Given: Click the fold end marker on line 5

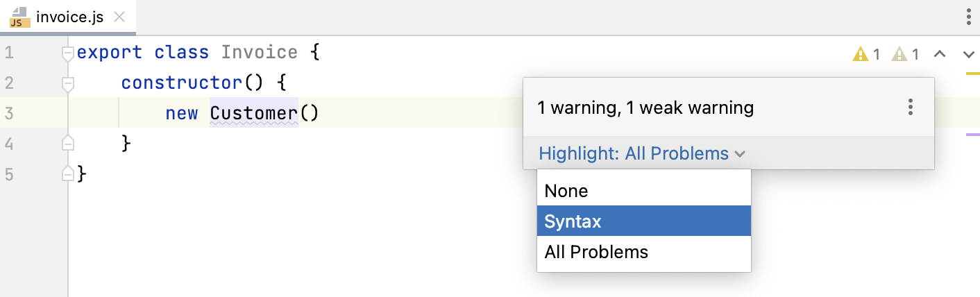Looking at the screenshot, I should tap(67, 174).
